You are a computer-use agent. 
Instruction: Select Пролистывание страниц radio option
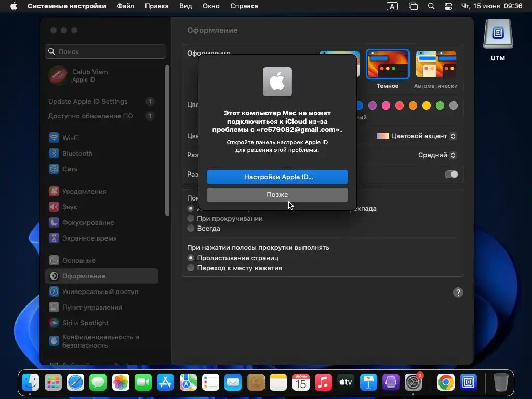pyautogui.click(x=191, y=258)
